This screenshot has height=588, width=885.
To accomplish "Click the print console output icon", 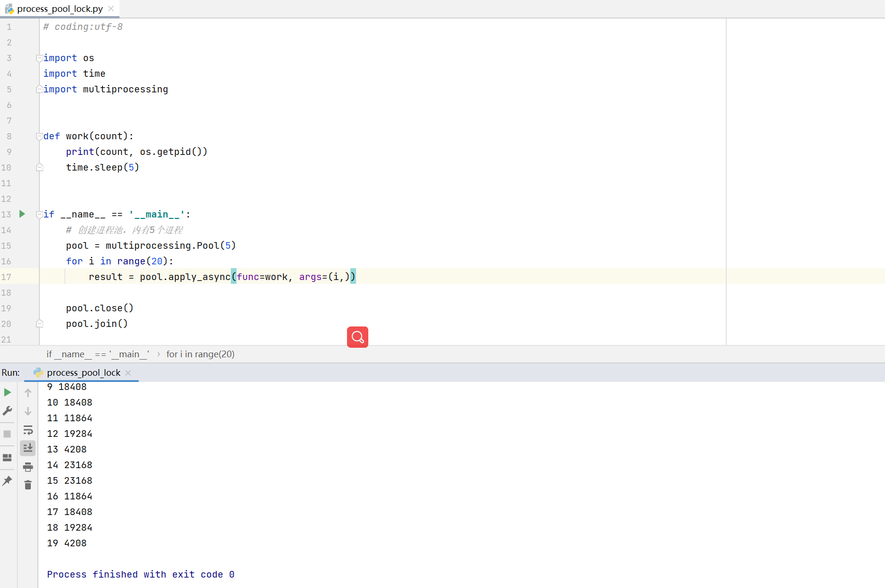I will coord(28,467).
